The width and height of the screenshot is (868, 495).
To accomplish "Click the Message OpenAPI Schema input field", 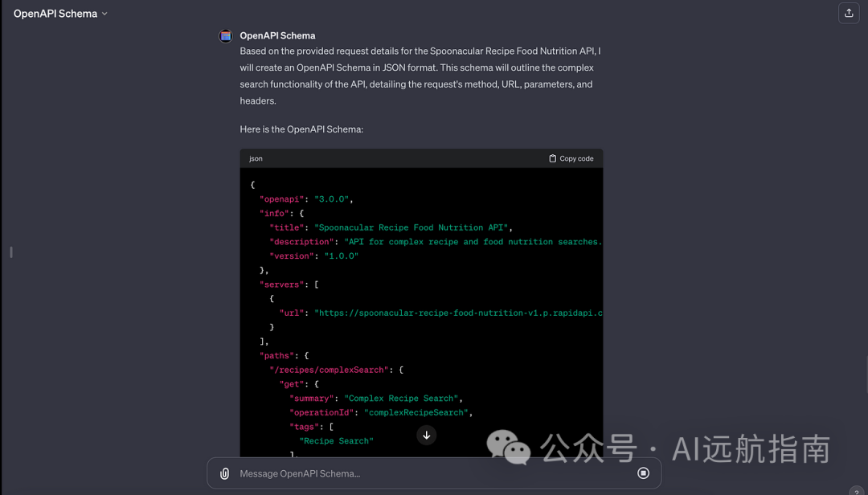I will pos(433,473).
